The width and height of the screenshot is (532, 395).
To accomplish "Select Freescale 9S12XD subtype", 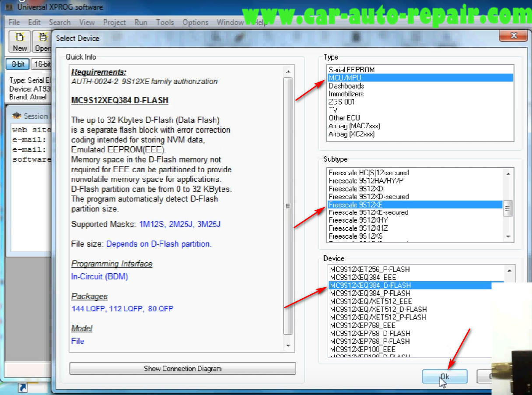I will 415,189.
